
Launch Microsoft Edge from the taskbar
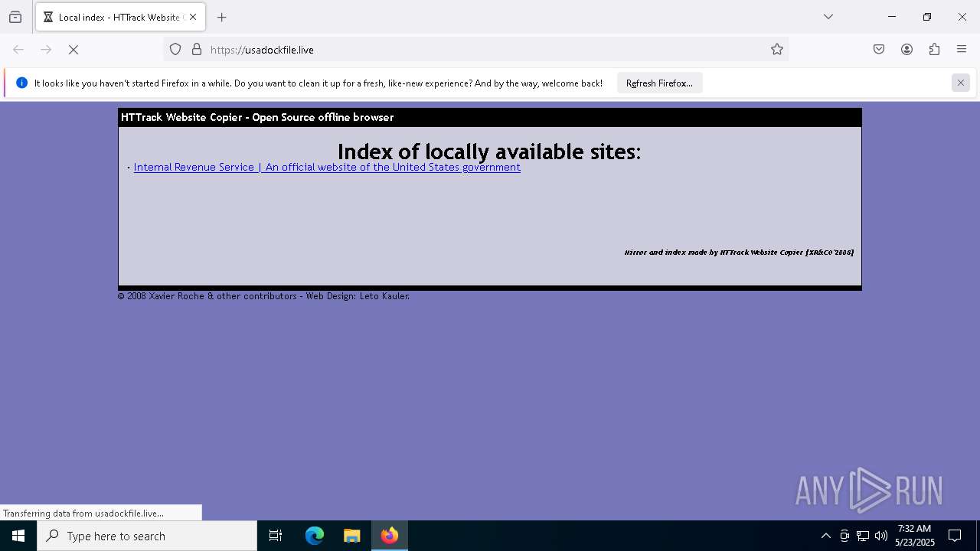tap(315, 536)
